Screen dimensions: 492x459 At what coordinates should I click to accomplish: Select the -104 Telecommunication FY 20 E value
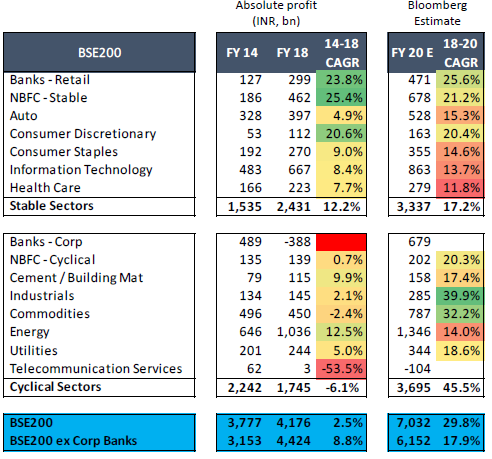click(x=417, y=369)
